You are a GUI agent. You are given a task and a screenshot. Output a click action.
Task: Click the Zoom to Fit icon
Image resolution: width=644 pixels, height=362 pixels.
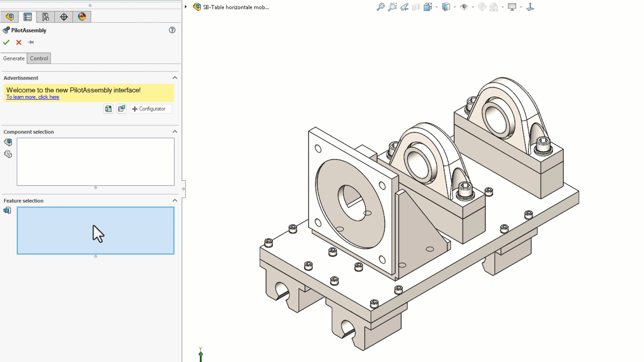pos(380,7)
